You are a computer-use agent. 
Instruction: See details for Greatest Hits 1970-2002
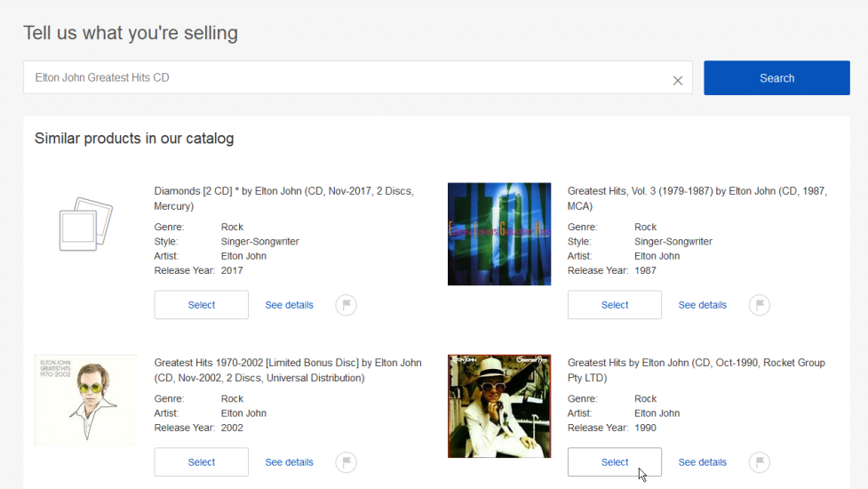[x=289, y=462]
